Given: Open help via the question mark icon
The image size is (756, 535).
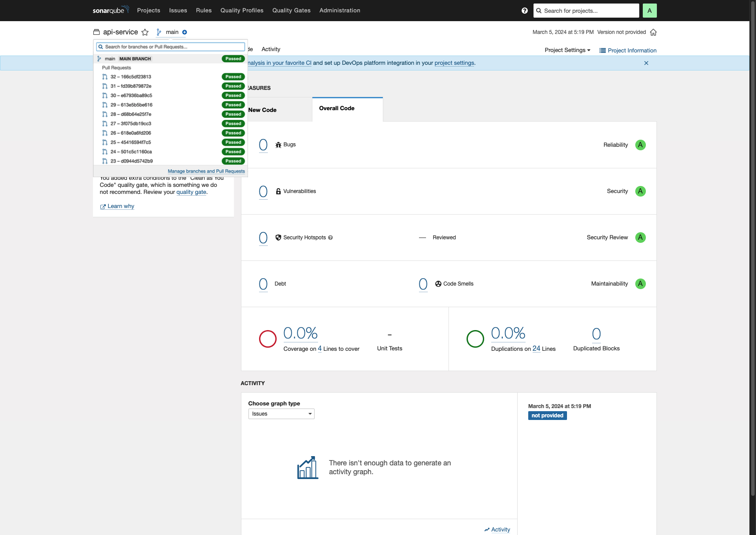Looking at the screenshot, I should (524, 10).
